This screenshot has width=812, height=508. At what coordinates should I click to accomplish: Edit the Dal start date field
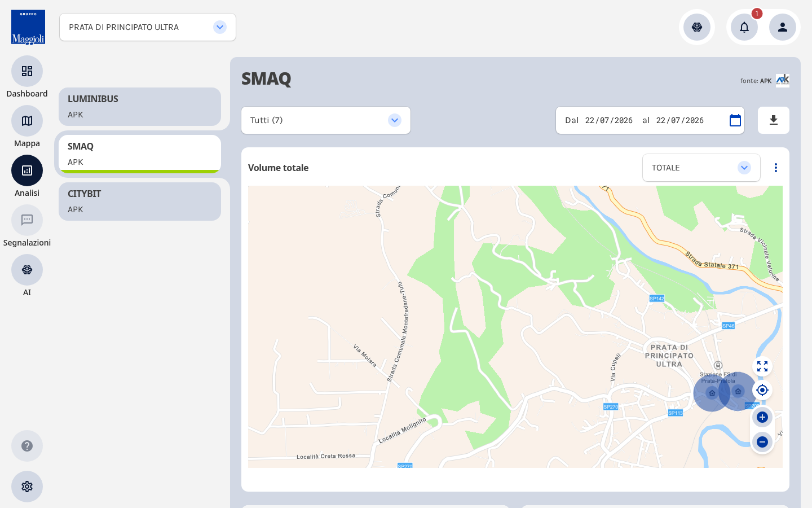tap(609, 120)
